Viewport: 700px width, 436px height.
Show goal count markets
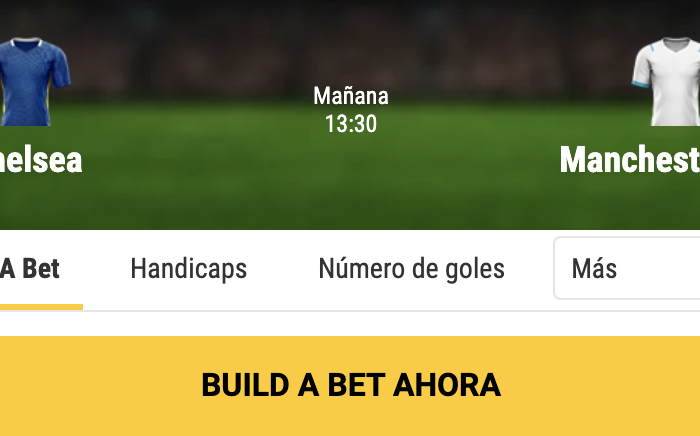coord(412,269)
